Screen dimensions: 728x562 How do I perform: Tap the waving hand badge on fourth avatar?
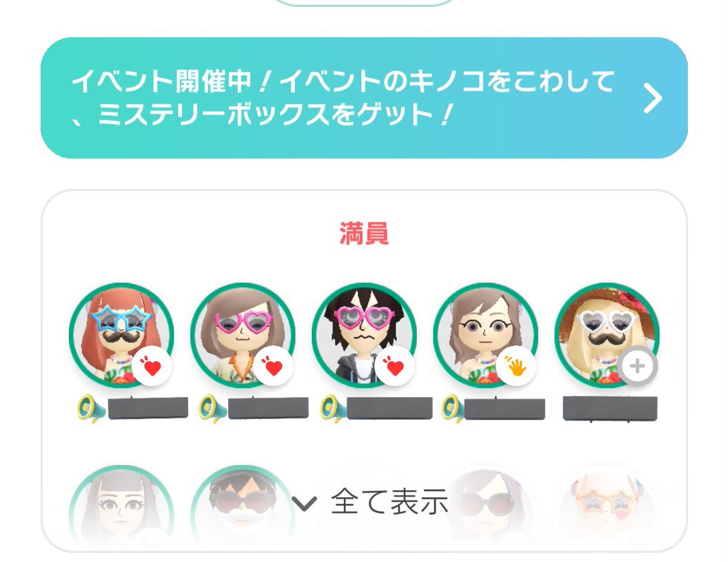click(516, 366)
